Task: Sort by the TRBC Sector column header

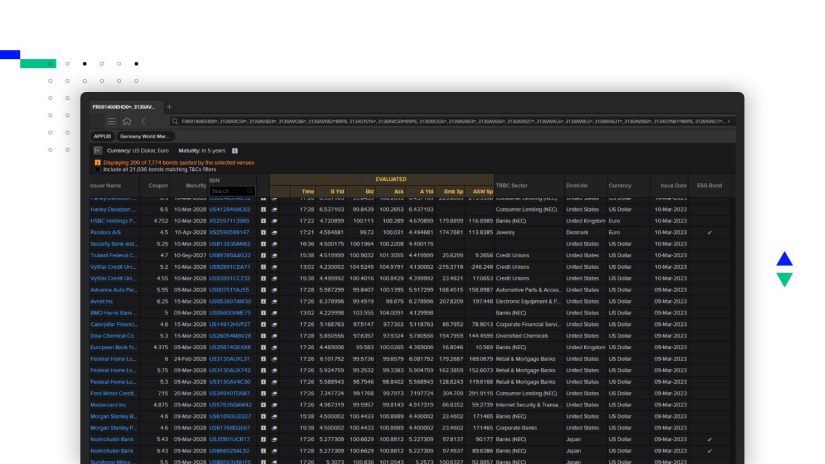Action: click(x=512, y=185)
